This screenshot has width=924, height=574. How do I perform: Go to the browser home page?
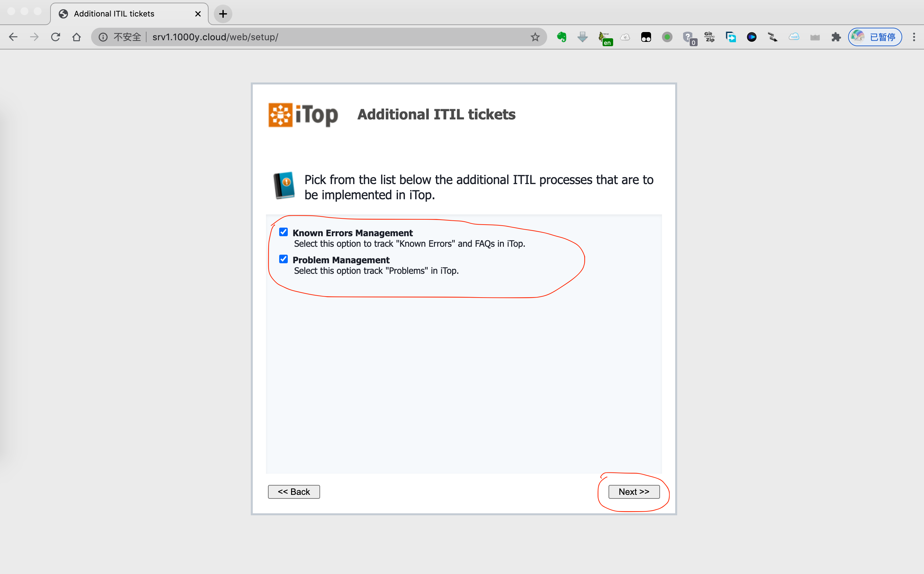point(76,37)
